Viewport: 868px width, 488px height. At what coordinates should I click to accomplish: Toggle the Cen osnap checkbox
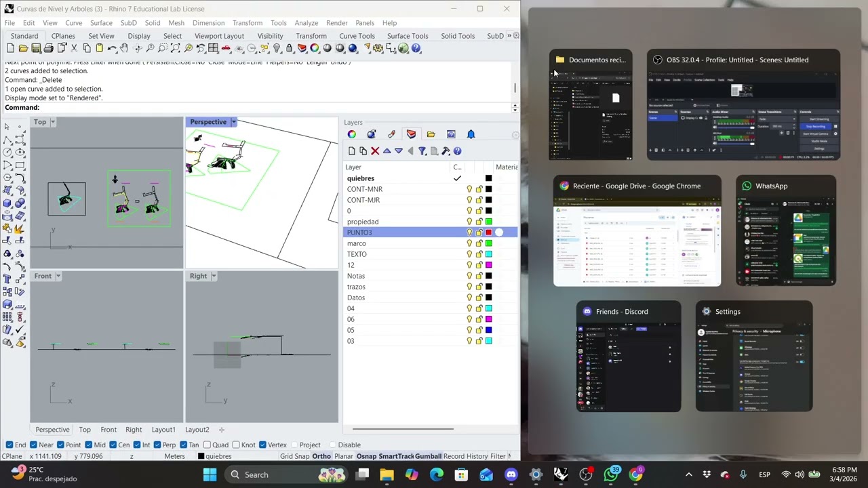pos(113,445)
